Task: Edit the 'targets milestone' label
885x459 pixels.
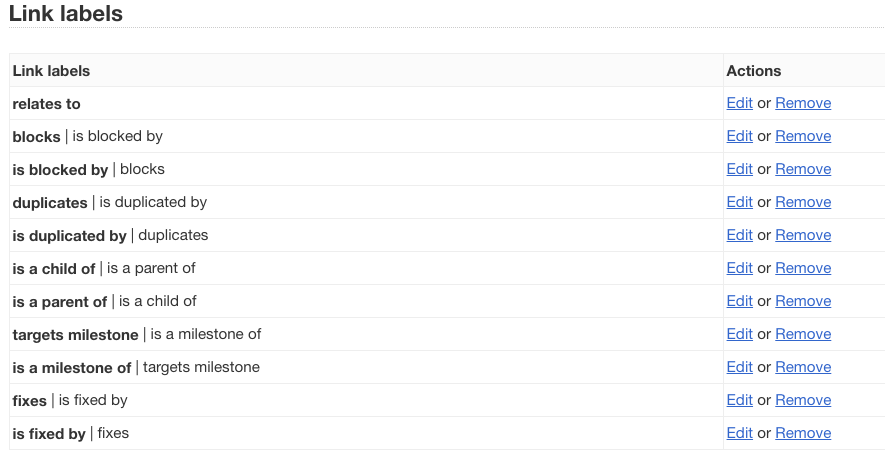Action: [x=739, y=334]
